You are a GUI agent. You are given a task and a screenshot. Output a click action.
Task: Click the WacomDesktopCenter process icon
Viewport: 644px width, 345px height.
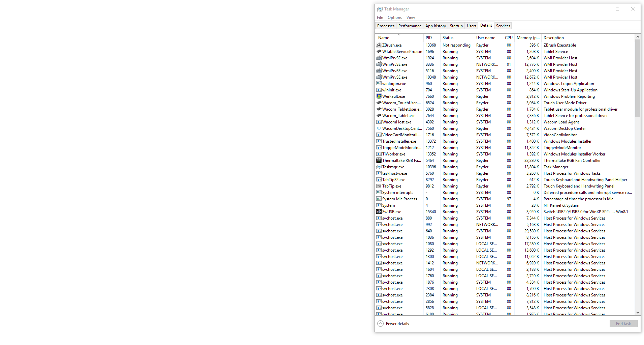pos(379,128)
